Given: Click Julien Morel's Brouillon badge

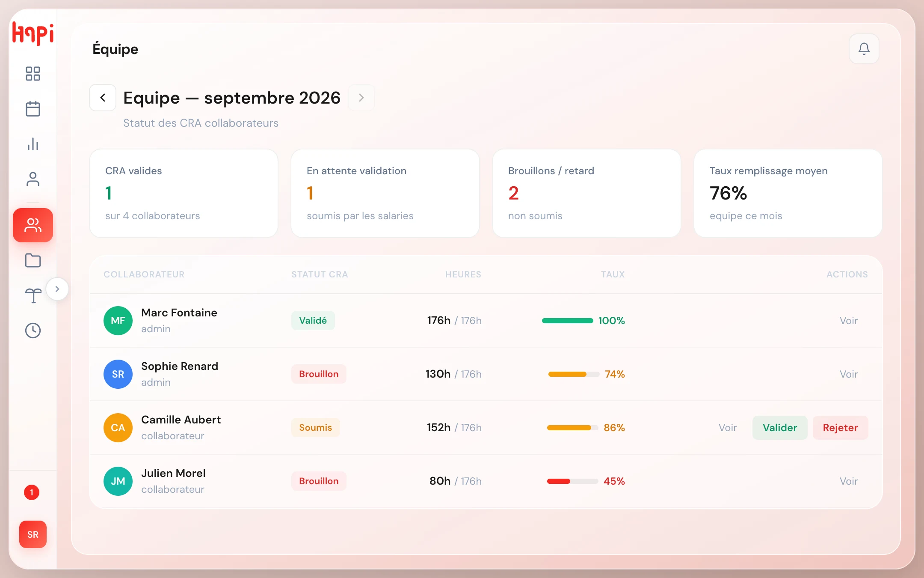Looking at the screenshot, I should (x=319, y=481).
